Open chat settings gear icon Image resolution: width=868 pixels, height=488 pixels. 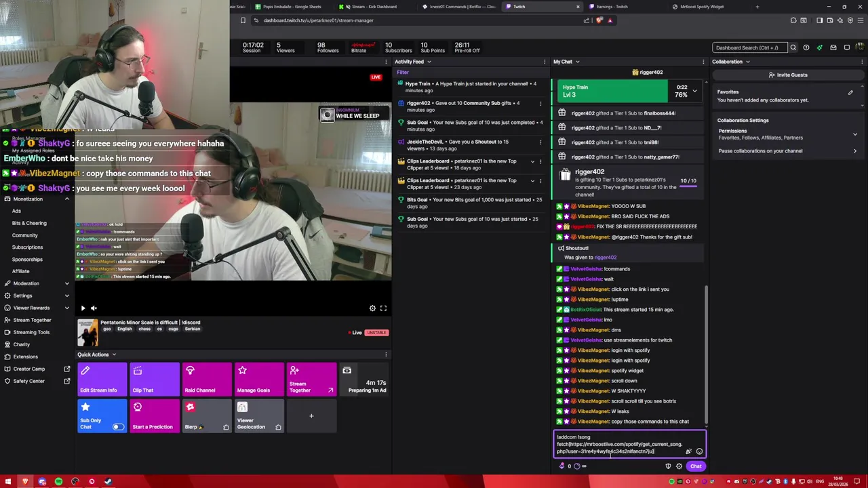[x=679, y=466]
